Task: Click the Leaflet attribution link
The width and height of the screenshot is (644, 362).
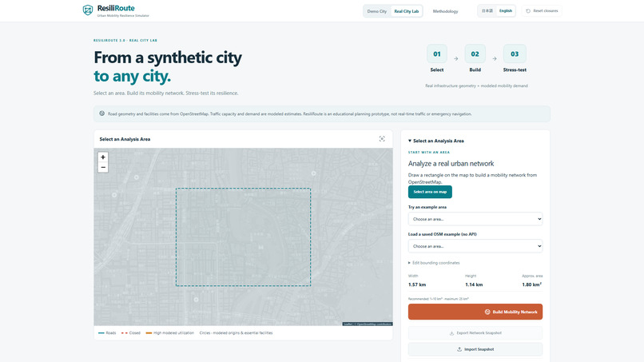Action: 348,324
